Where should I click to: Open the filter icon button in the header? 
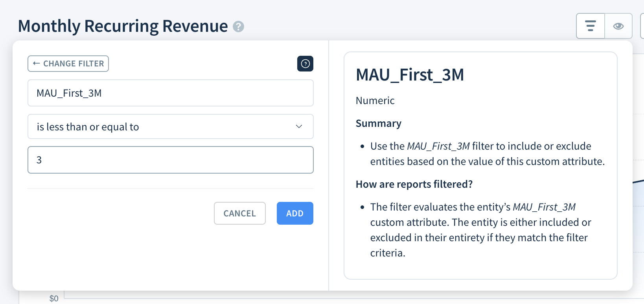tap(590, 26)
